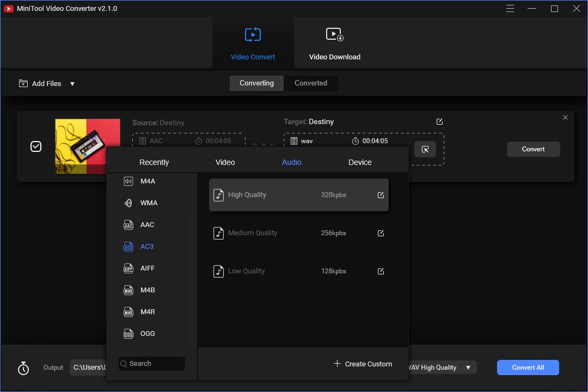Click the target duration clock icon

pos(355,141)
